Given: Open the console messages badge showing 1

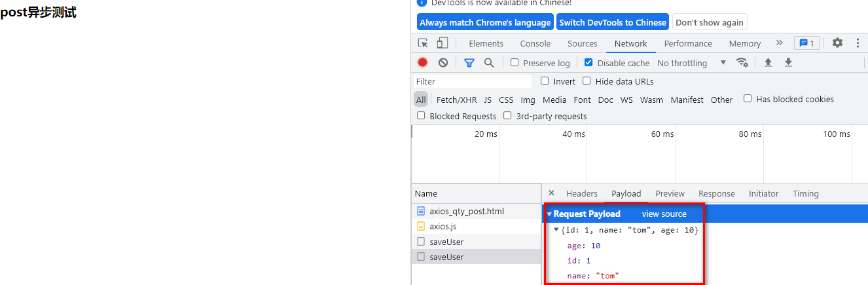Looking at the screenshot, I should click(x=806, y=43).
